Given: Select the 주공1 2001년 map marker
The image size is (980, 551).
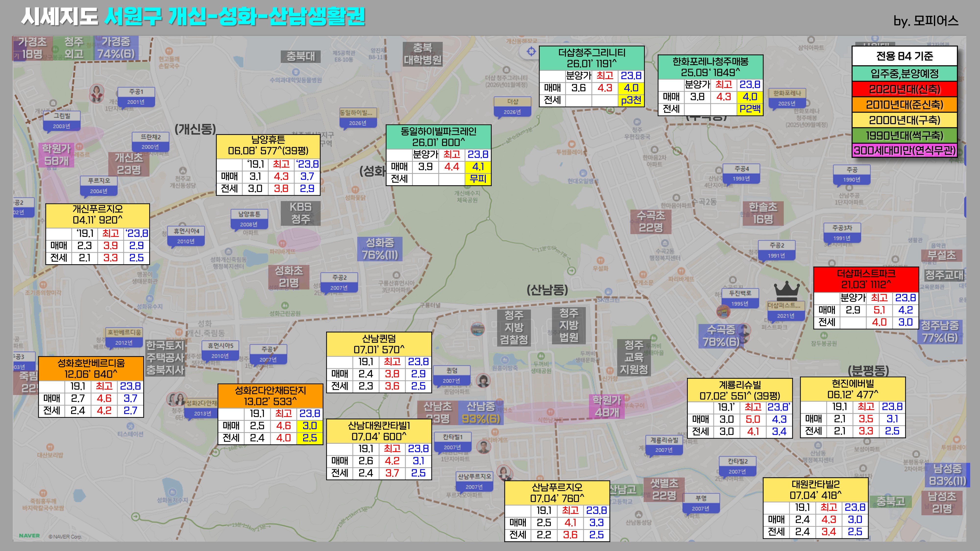Looking at the screenshot, I should click(x=136, y=96).
